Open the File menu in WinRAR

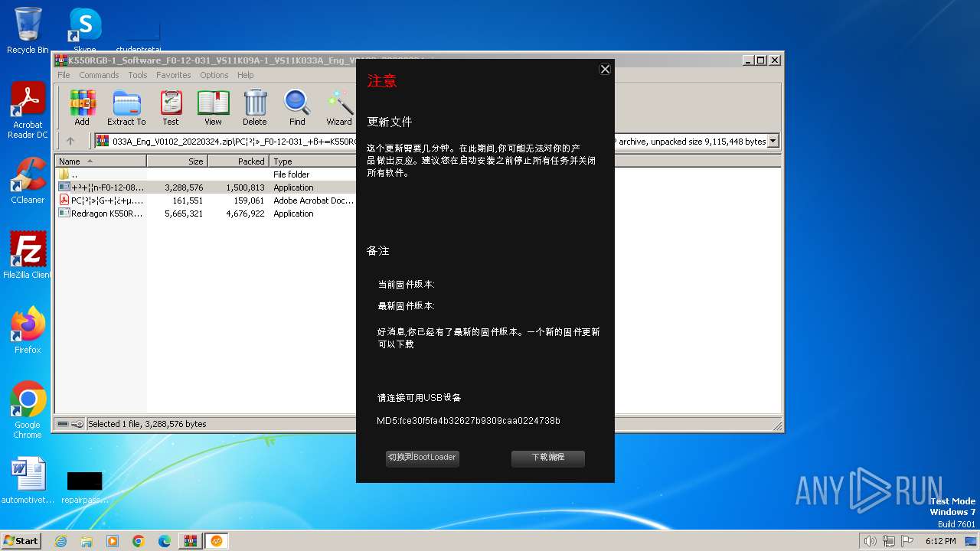click(x=64, y=75)
